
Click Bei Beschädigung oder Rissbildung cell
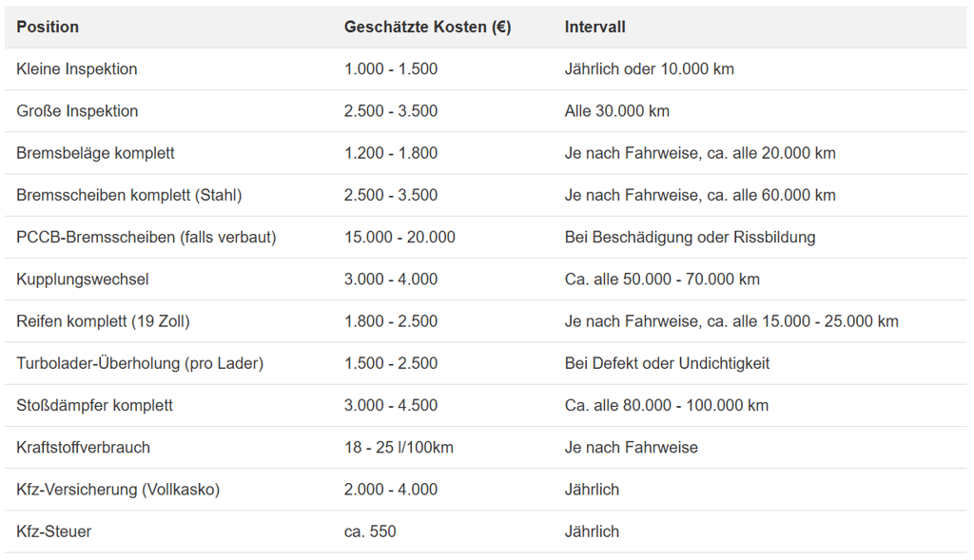pyautogui.click(x=690, y=237)
